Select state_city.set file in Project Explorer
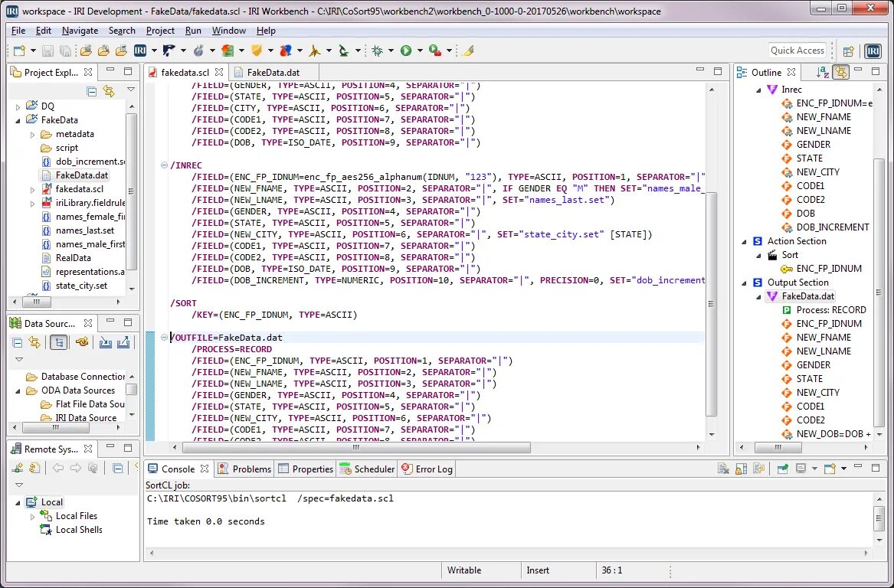894x588 pixels. pyautogui.click(x=81, y=286)
